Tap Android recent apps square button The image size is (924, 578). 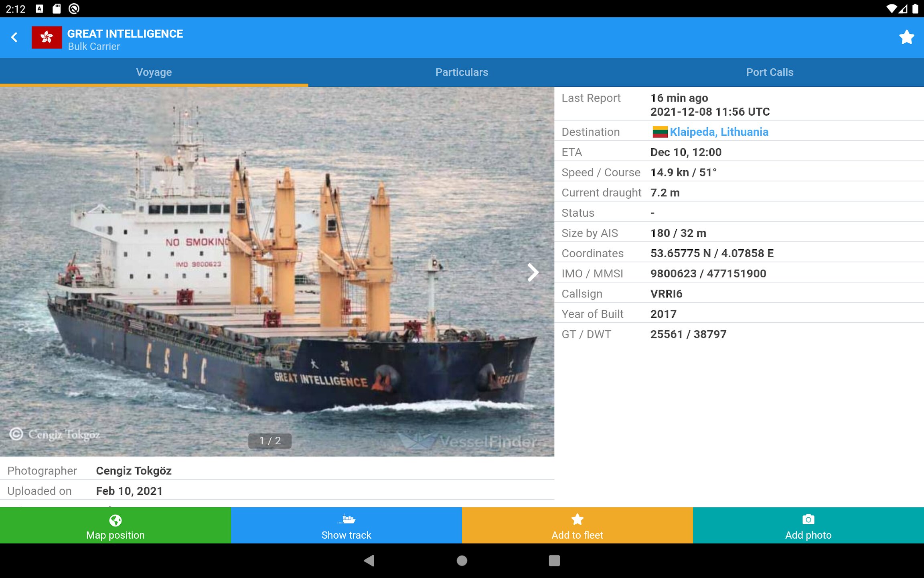point(554,560)
